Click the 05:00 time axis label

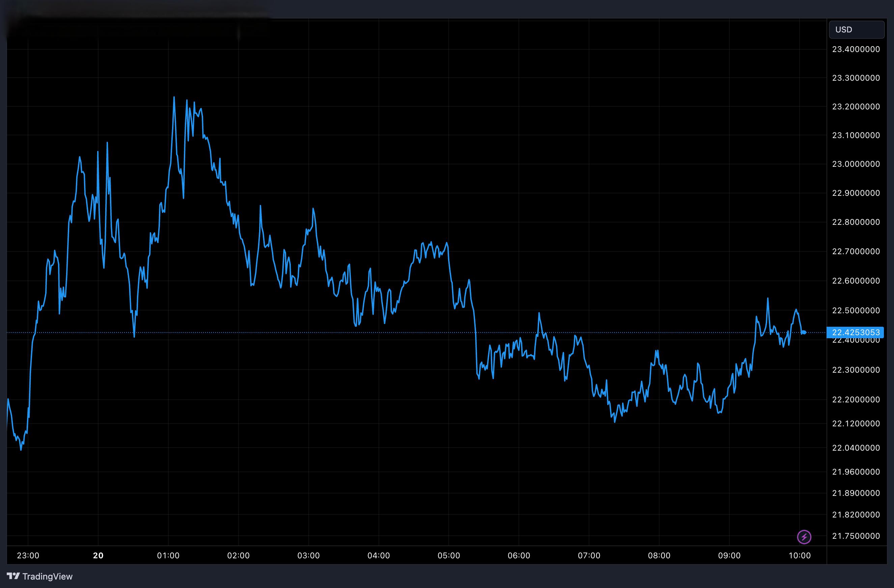(x=448, y=555)
